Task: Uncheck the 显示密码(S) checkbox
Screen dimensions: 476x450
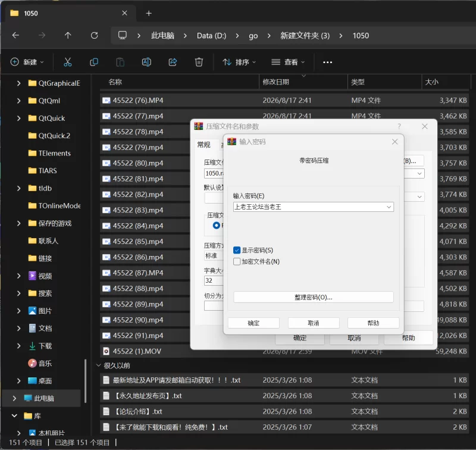Action: (237, 250)
